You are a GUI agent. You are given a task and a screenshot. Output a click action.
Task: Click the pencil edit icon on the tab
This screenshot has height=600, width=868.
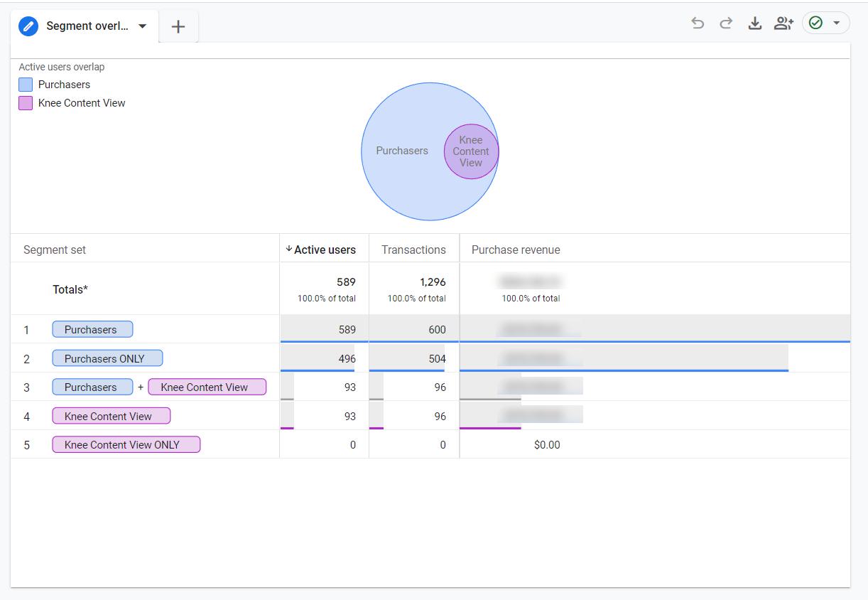pyautogui.click(x=28, y=26)
